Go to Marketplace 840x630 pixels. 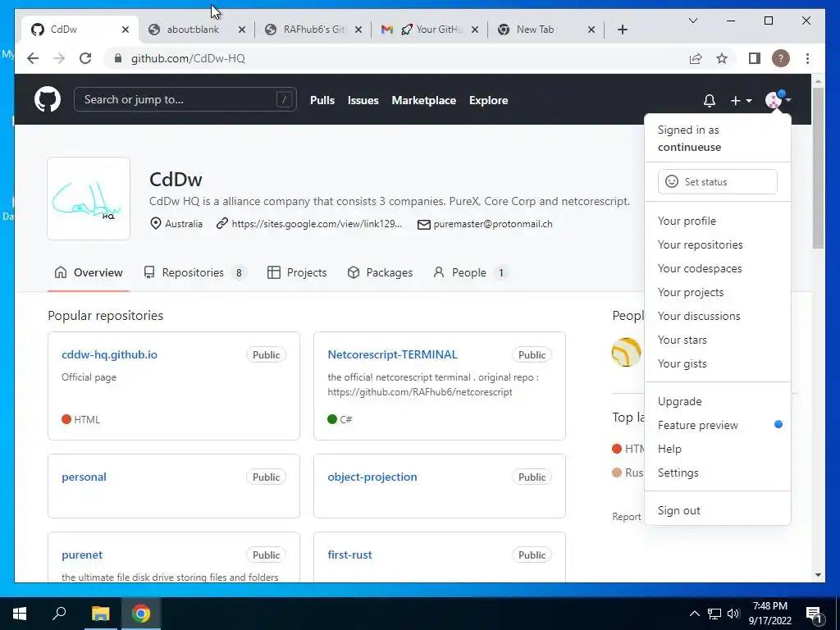(x=424, y=100)
